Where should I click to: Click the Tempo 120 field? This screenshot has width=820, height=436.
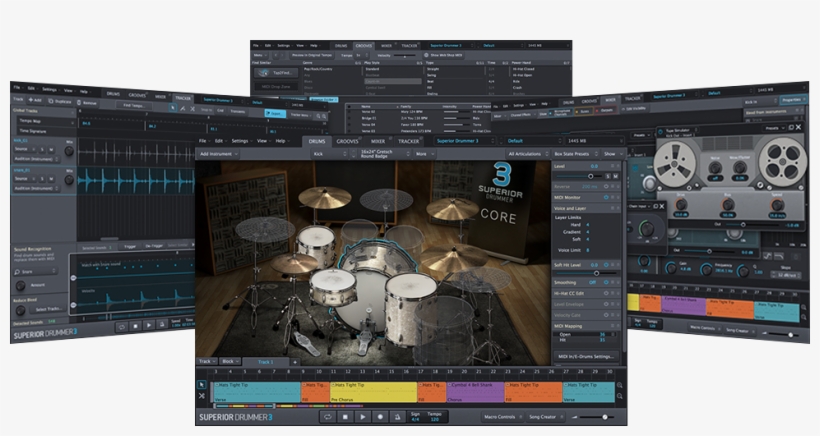tap(435, 417)
